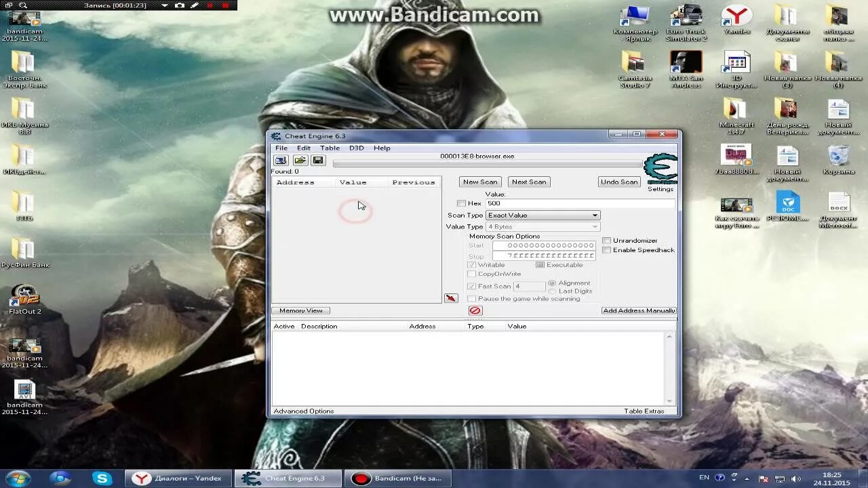Click the Memory View button
Viewport: 868px width, 488px height.
coord(301,310)
